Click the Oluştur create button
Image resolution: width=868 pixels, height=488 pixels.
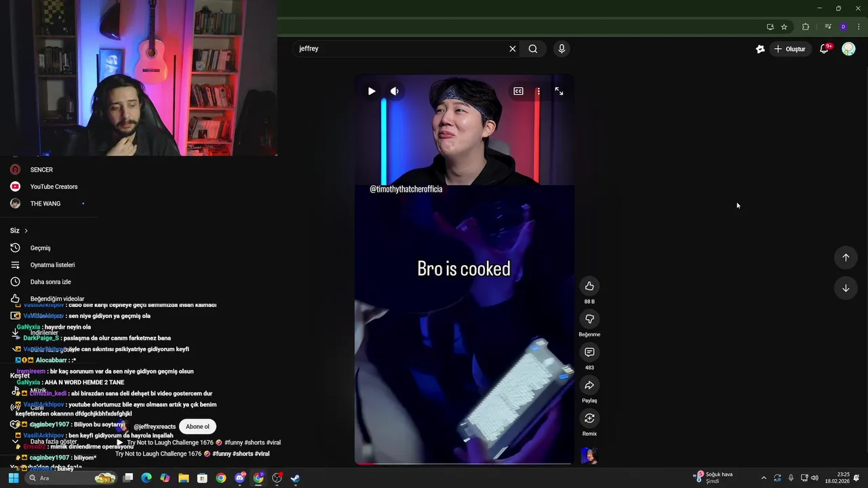click(789, 49)
